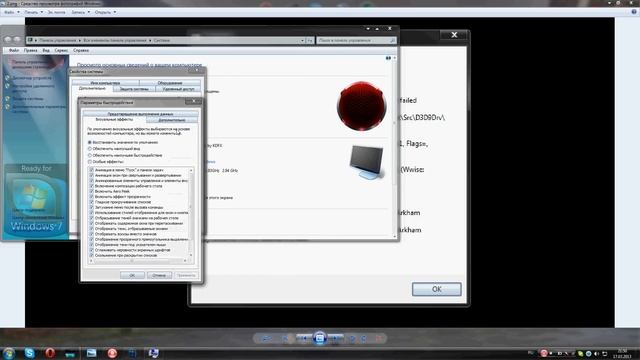Switch to Имя компьютера tab
This screenshot has width=640, height=360.
point(105,82)
